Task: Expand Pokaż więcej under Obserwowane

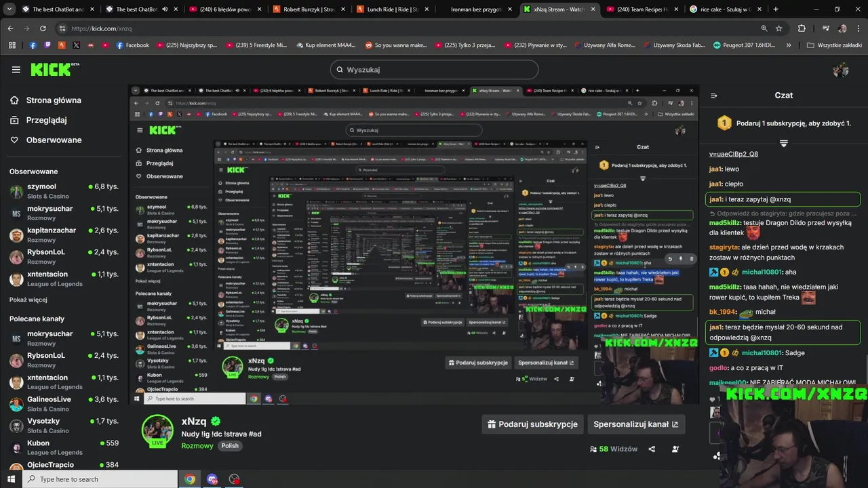Action: 28,300
